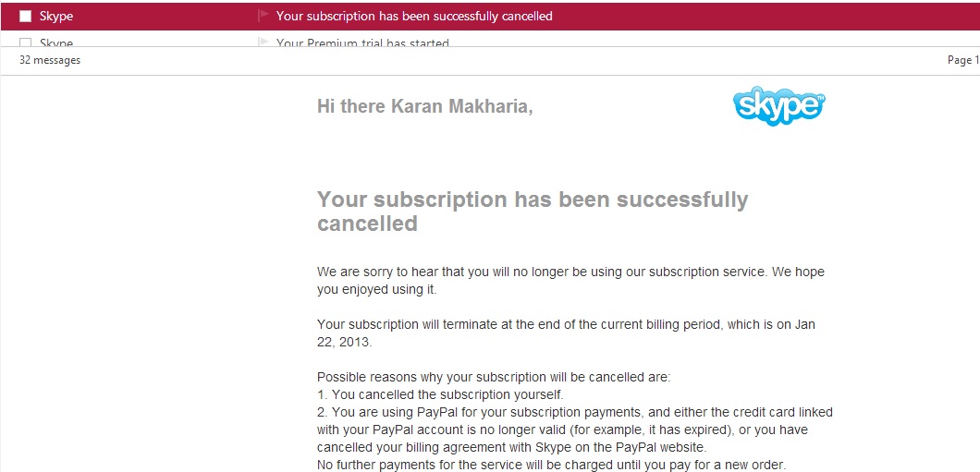Flag the Premium trial has started message

(263, 42)
